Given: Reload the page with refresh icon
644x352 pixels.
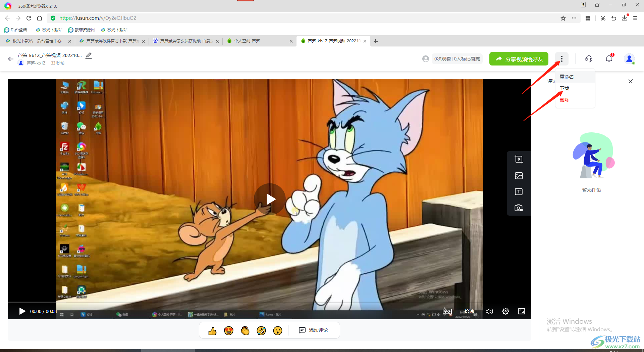Looking at the screenshot, I should pyautogui.click(x=29, y=18).
